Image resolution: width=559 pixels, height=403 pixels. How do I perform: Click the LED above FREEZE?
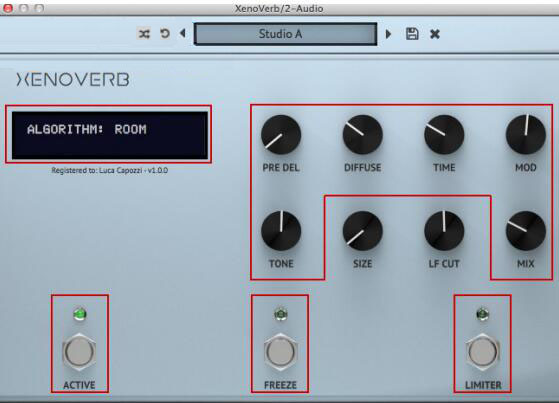pyautogui.click(x=281, y=314)
